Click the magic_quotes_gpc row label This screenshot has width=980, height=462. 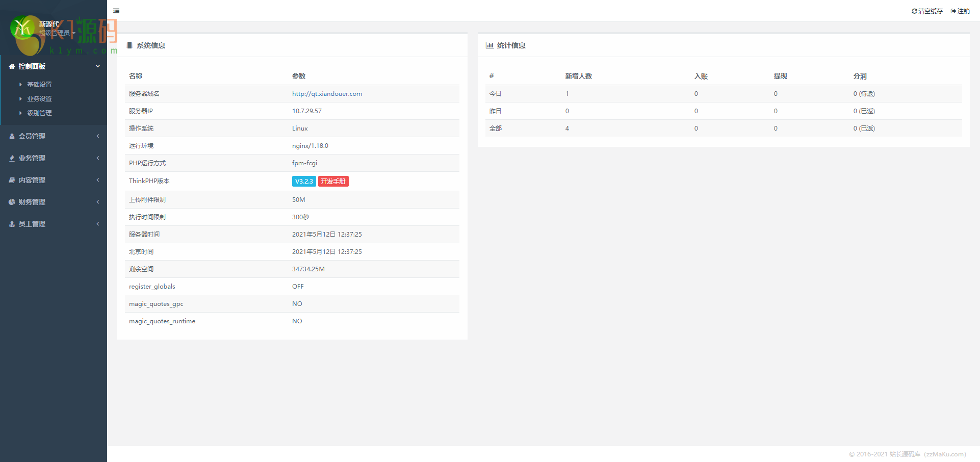[156, 304]
